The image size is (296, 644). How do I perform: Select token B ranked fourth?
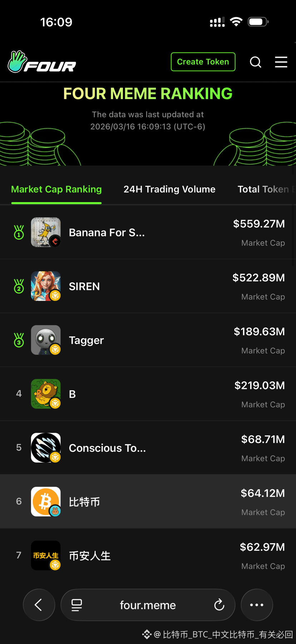(x=148, y=394)
